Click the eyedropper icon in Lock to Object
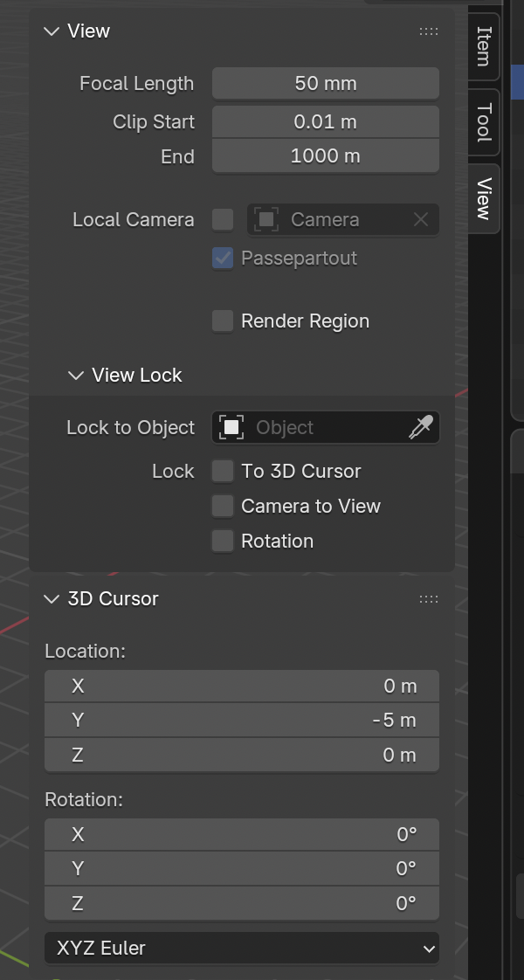524x980 pixels. click(x=421, y=428)
